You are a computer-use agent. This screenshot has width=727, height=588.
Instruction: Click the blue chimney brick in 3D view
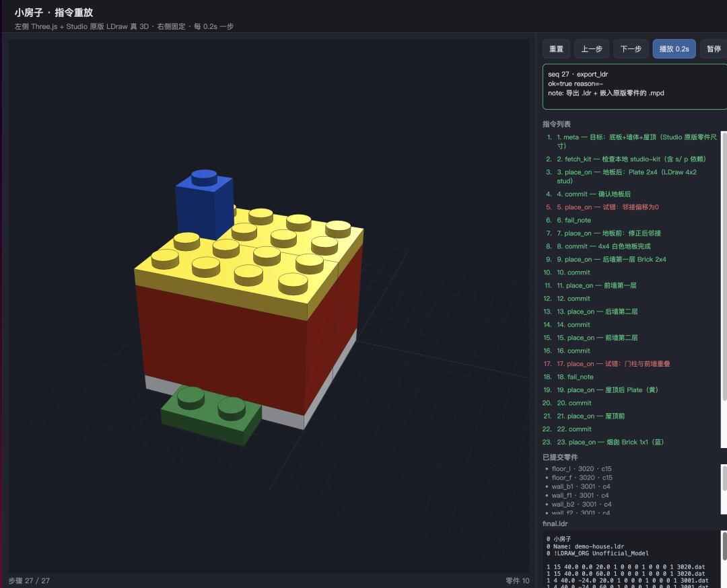[204, 204]
